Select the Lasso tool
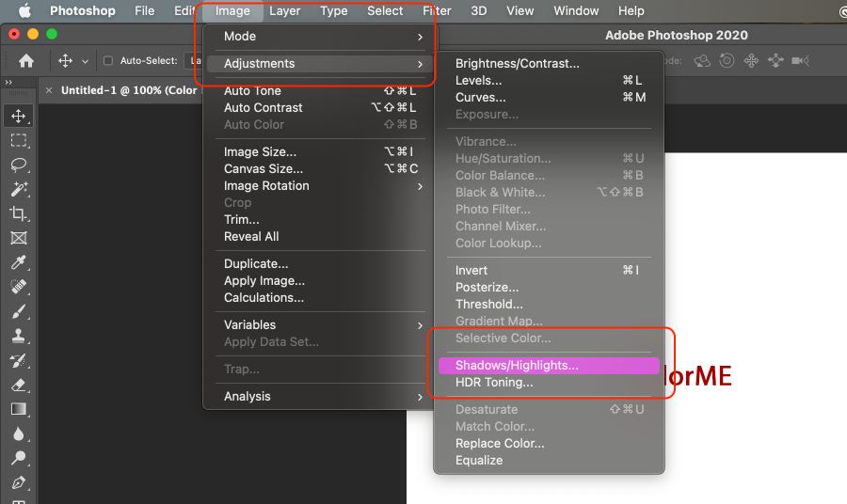The height and width of the screenshot is (504, 847). tap(19, 165)
